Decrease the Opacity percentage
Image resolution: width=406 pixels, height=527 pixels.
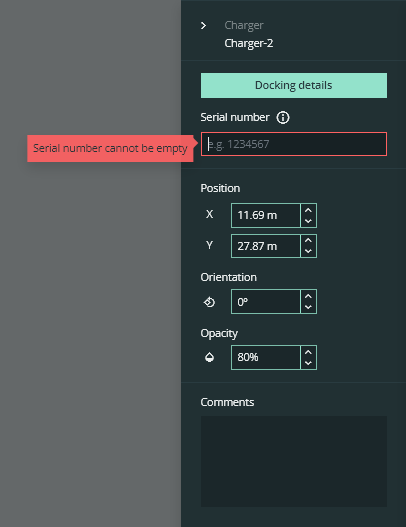point(308,363)
